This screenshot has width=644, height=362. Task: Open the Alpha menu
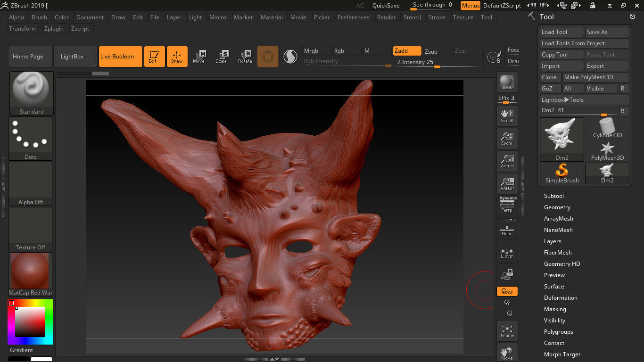pyautogui.click(x=17, y=17)
